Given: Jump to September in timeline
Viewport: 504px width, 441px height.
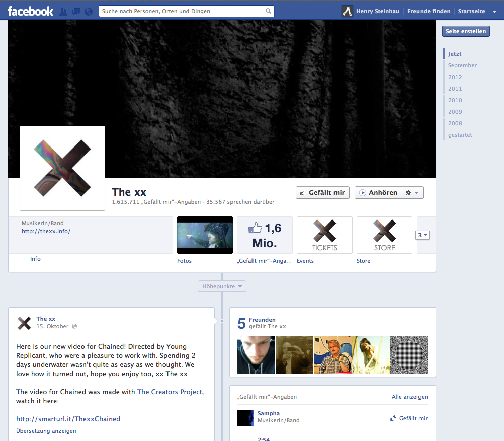Looking at the screenshot, I should (462, 65).
